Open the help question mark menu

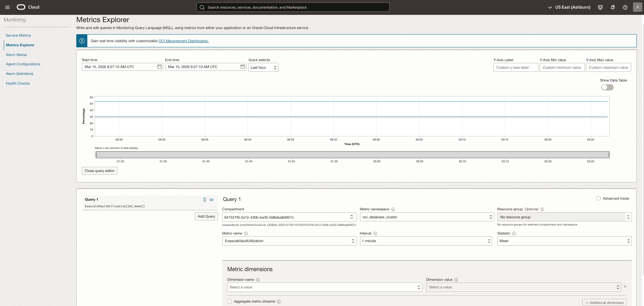(x=625, y=7)
